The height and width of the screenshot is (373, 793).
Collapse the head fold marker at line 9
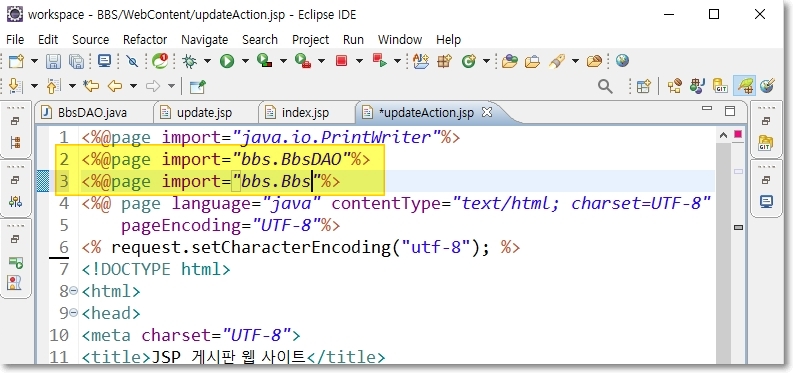[74, 313]
